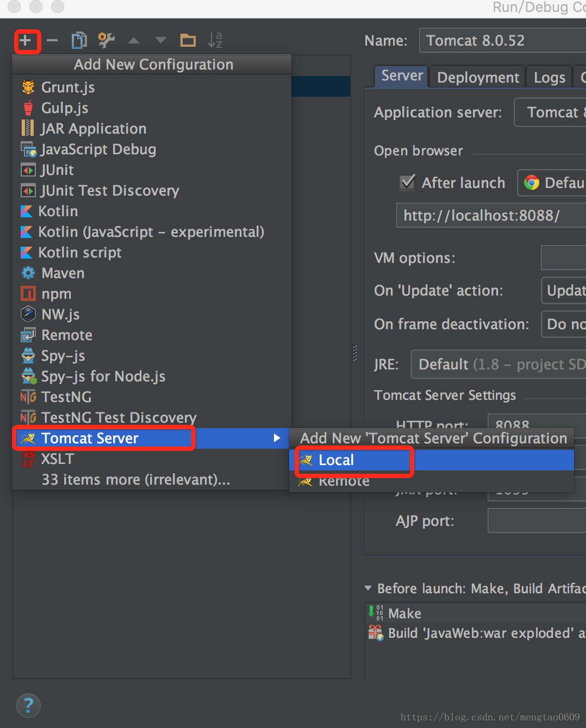Move configuration down with the down arrow
Viewport: 586px width, 728px height.
point(161,40)
